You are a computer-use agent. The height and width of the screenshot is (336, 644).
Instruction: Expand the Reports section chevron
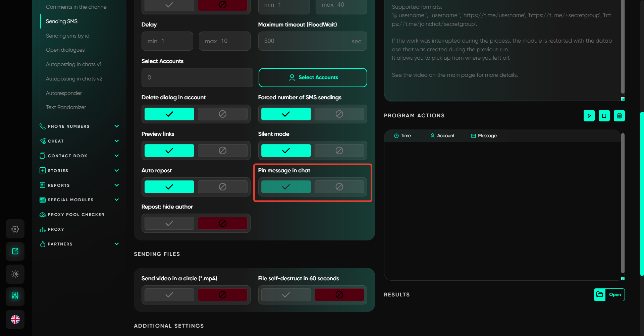point(117,185)
